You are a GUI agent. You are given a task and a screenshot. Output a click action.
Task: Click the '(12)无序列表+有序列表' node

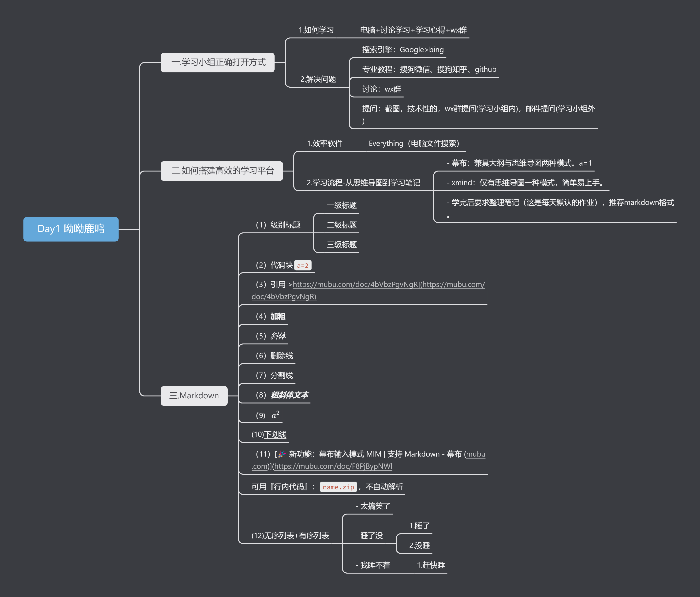pos(290,536)
